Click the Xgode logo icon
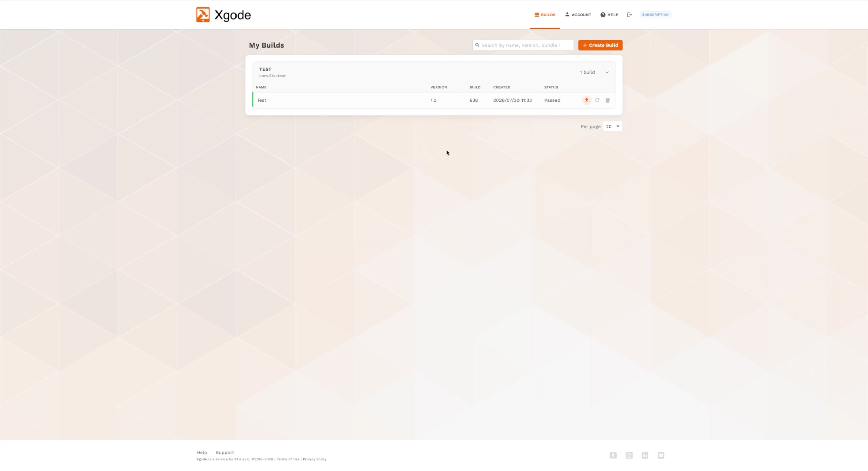 pos(203,15)
